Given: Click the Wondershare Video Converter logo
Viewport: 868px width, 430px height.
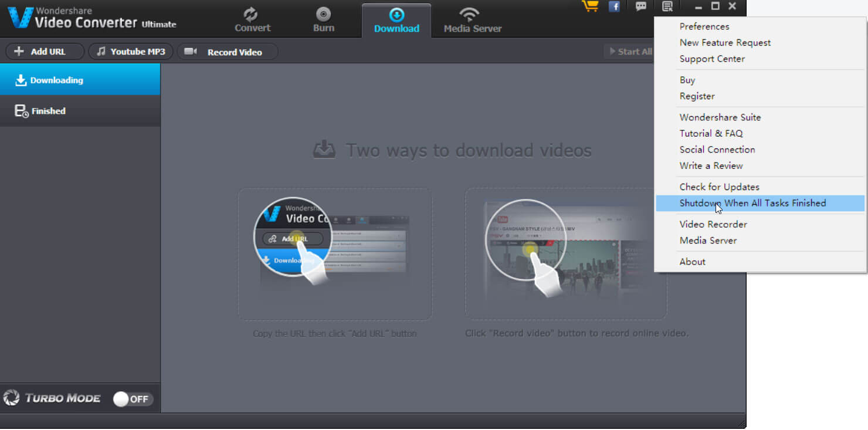Looking at the screenshot, I should [92, 18].
